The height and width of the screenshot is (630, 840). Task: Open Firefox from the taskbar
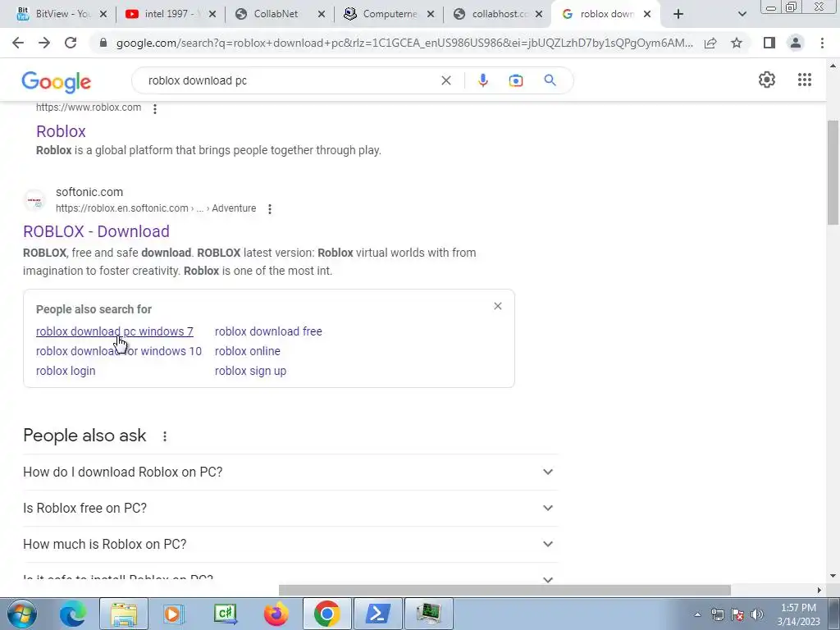coord(276,614)
